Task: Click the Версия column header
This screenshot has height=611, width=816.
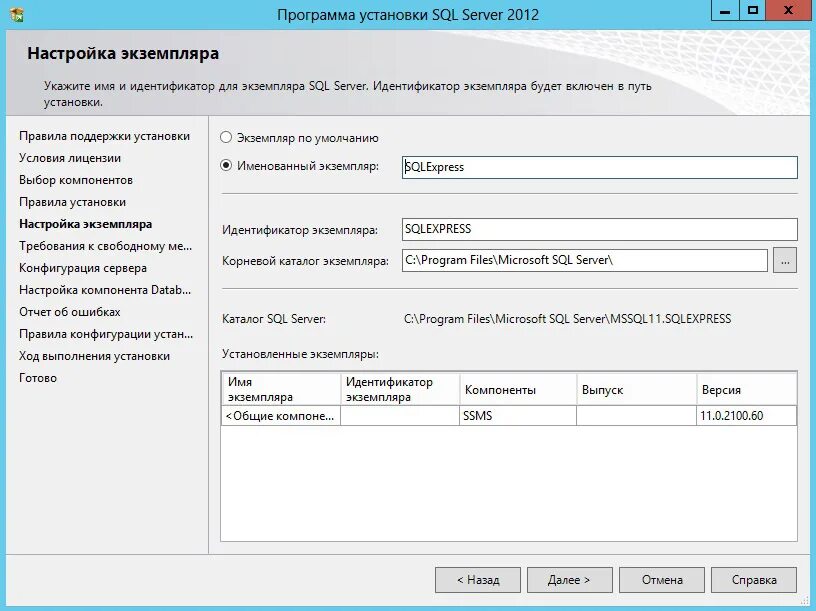Action: coord(746,389)
